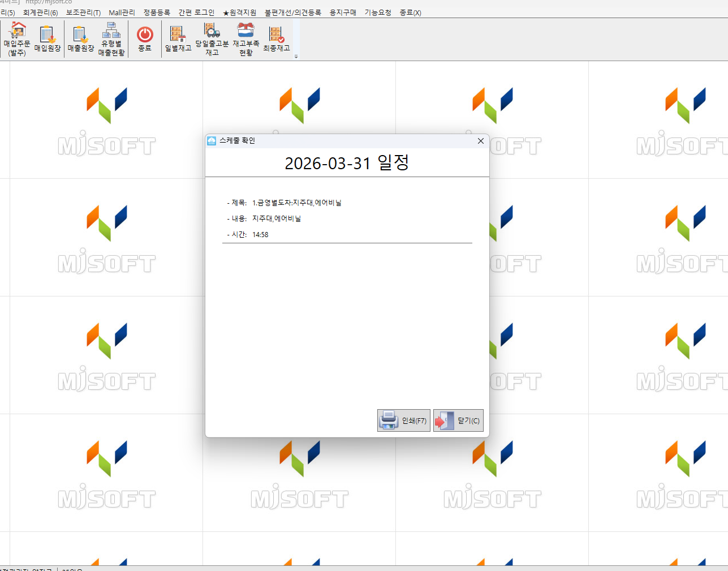The width and height of the screenshot is (728, 571).
Task: Click the 스케줄 확인 dialog title bar
Action: click(x=339, y=141)
